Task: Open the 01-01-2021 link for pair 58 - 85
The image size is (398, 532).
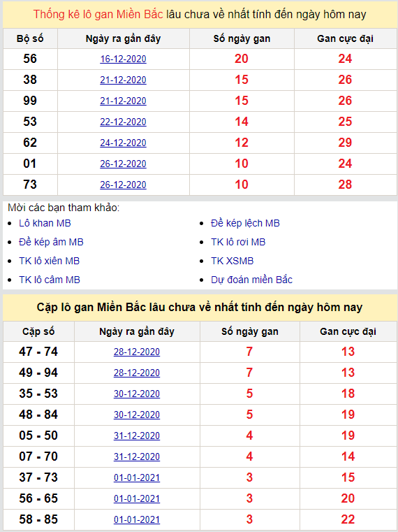Action: pyautogui.click(x=137, y=519)
